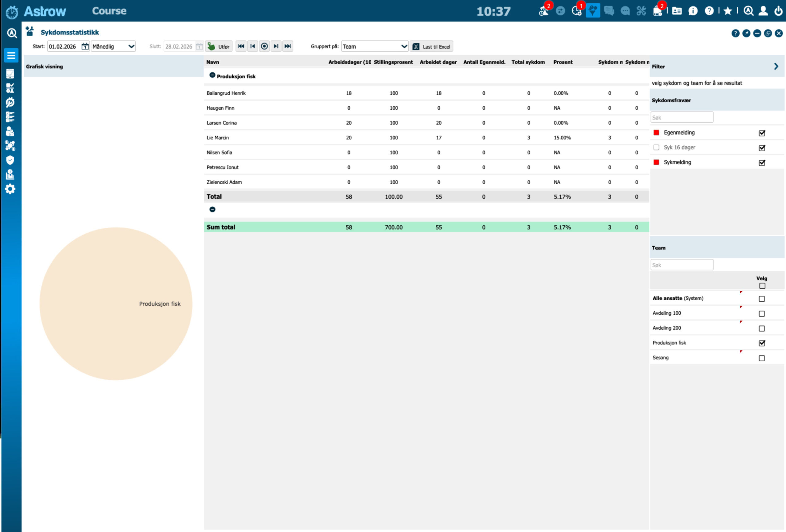Screen dimensions: 786x532
Task: Uncheck the Produksjon fisk team checkbox
Action: (762, 343)
